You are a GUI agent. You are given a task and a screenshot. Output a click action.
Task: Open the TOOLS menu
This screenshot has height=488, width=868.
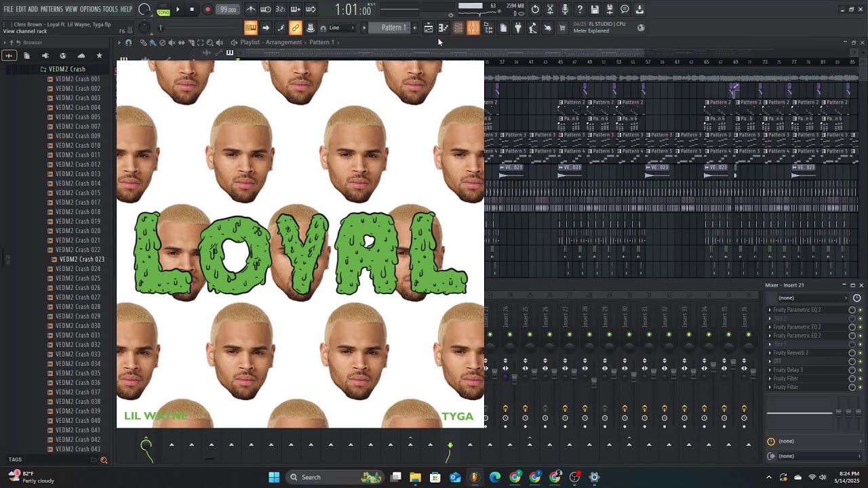tap(110, 9)
